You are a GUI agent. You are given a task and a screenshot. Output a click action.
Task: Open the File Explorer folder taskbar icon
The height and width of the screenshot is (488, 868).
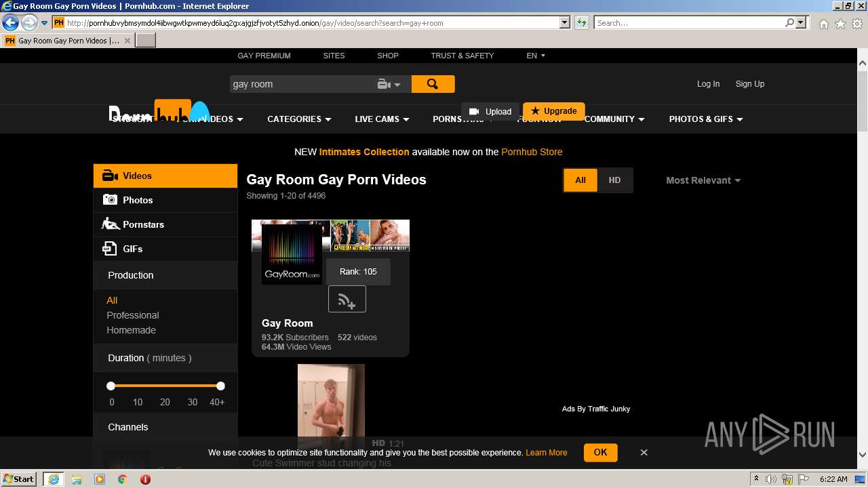[77, 479]
